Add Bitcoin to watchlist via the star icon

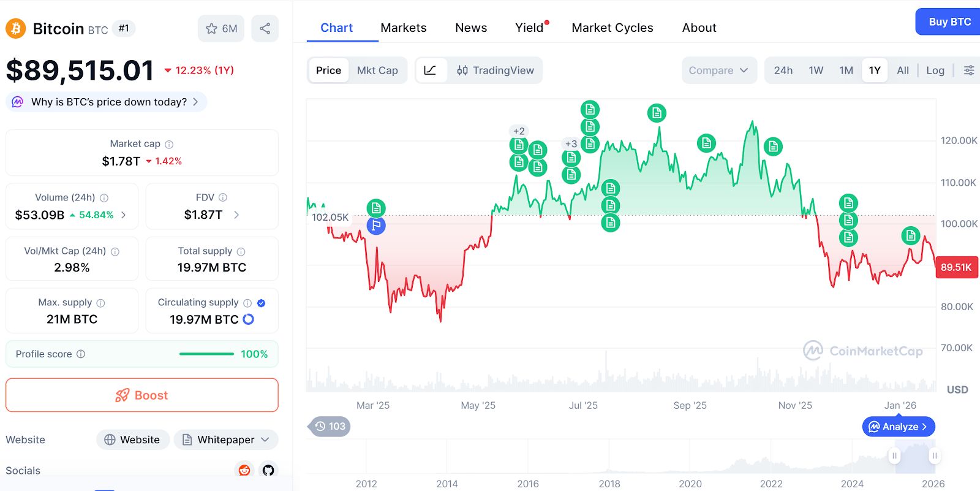(212, 28)
